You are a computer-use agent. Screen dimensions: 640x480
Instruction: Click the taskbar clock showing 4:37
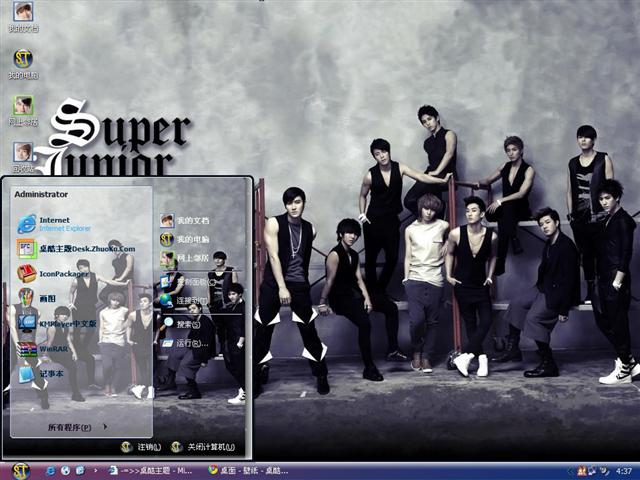point(624,471)
